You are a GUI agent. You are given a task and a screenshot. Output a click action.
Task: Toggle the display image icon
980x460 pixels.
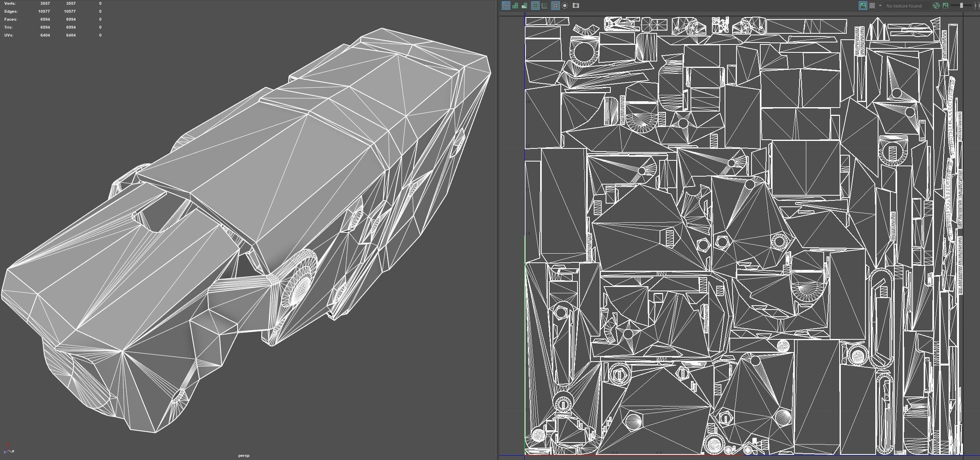click(863, 6)
